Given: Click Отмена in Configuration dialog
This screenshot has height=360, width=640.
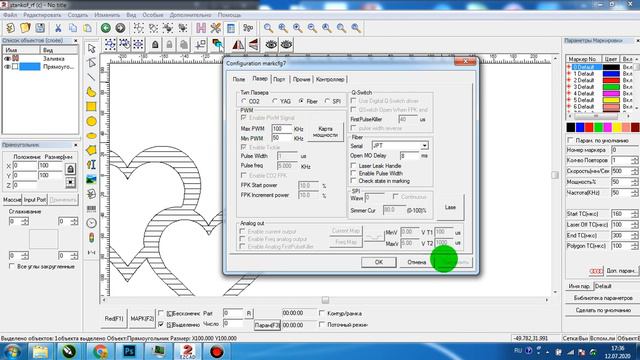Looking at the screenshot, I should [417, 262].
